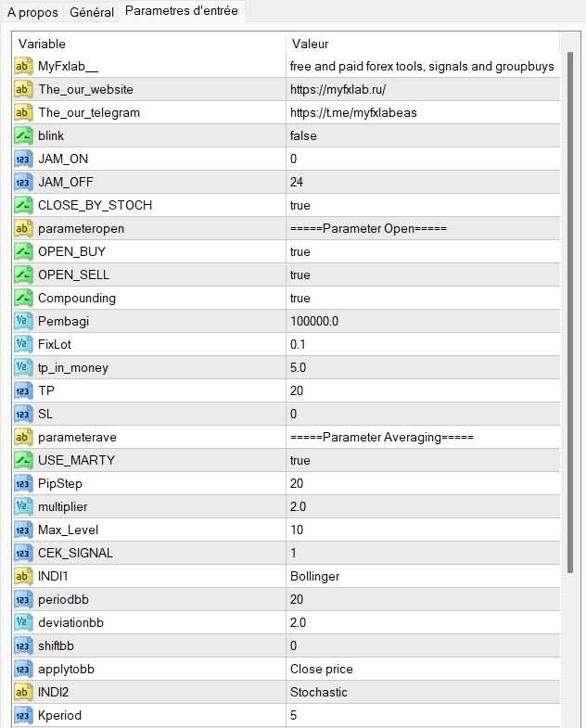Viewport: 586px width, 728px height.
Task: Click the boolean icon next to USE_MARTY
Action: click(x=23, y=460)
